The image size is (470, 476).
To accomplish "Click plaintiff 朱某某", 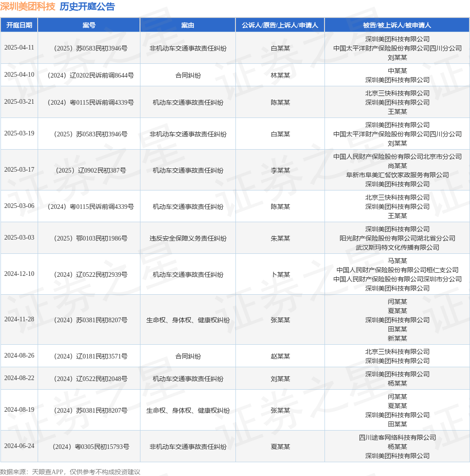I will click(280, 238).
